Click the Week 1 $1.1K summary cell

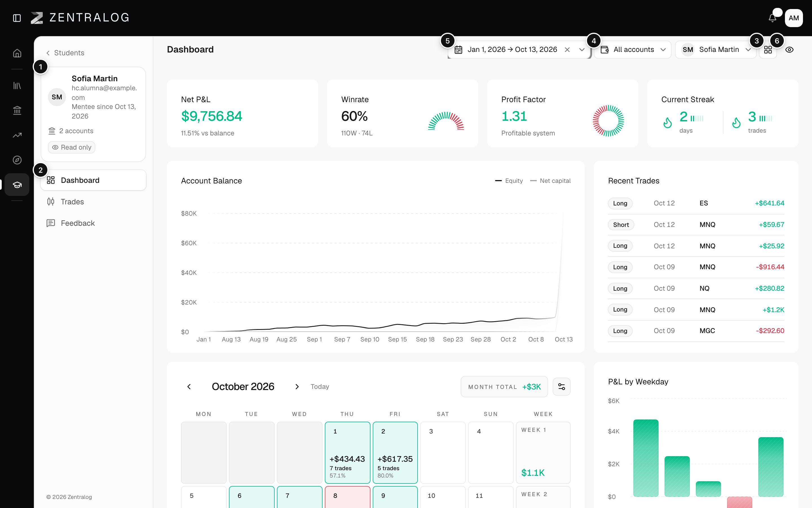543,453
